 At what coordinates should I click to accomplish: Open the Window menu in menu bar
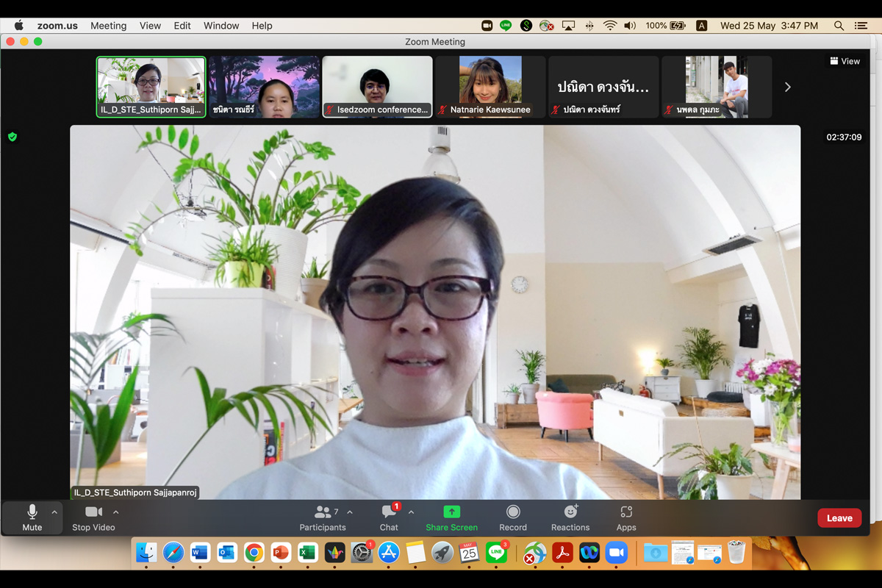(x=221, y=26)
